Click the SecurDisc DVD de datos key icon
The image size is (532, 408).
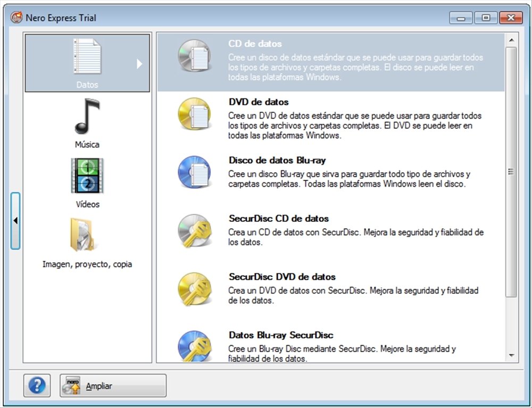pos(194,289)
